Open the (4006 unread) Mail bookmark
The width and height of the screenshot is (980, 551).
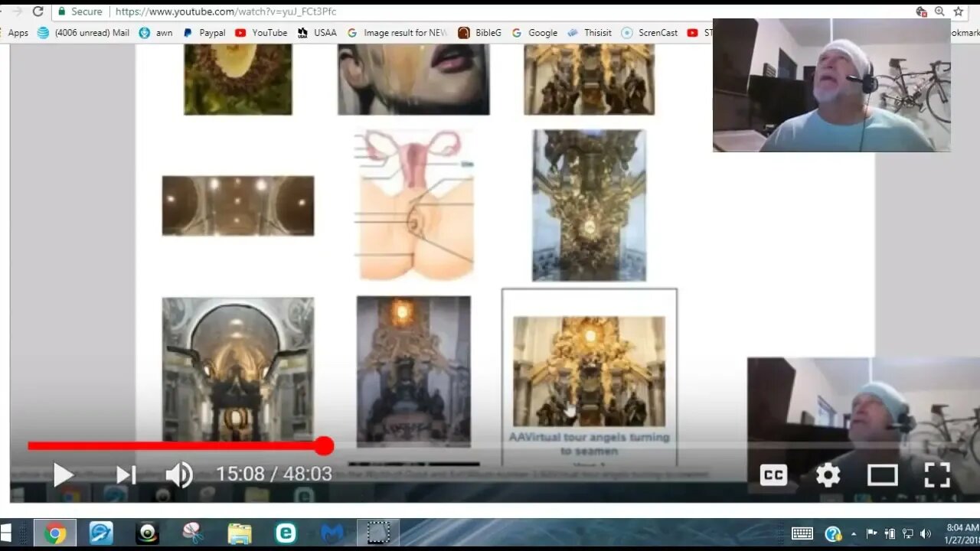(83, 33)
